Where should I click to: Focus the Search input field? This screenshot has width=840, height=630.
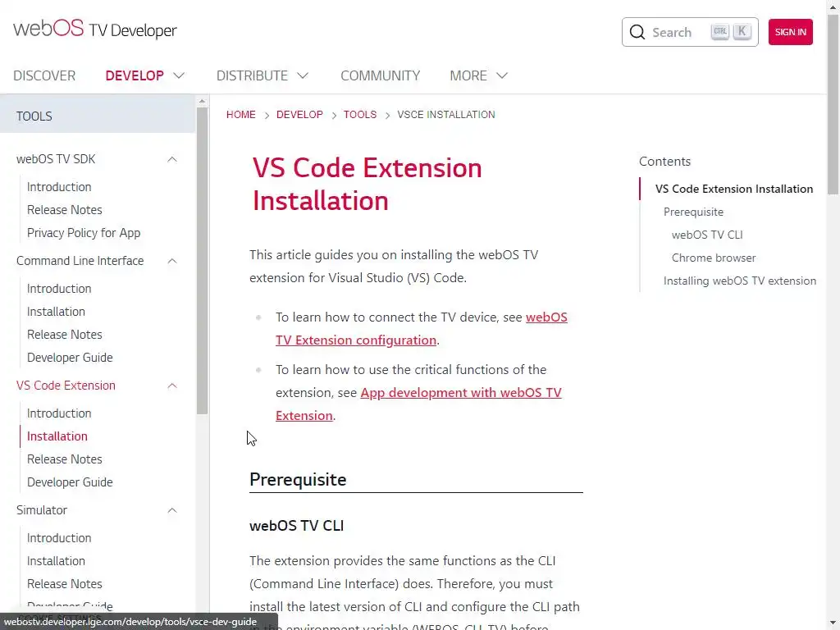point(690,32)
